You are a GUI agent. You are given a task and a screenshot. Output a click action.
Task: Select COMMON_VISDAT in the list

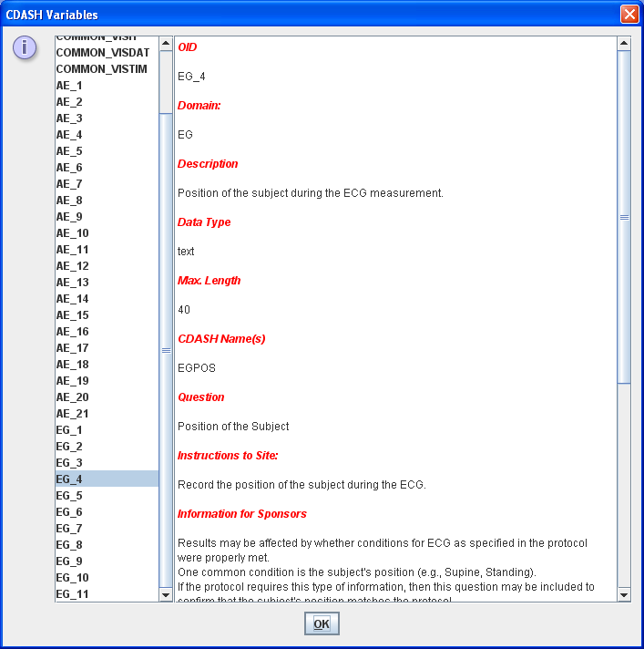tap(101, 53)
